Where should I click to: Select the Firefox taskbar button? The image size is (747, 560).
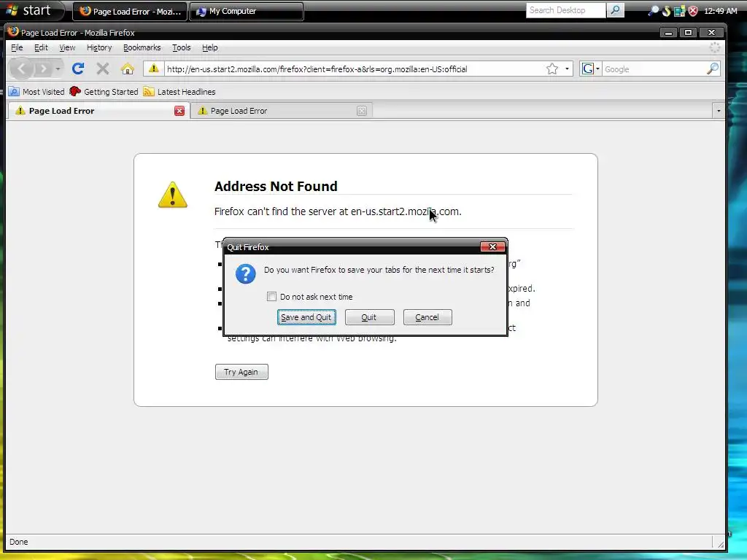click(x=130, y=12)
